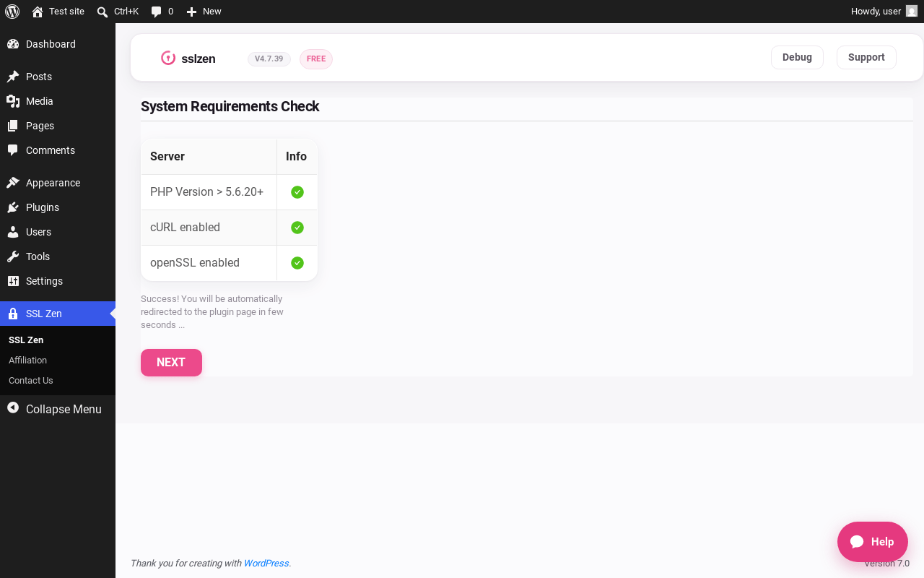Click the New content link
Screen dimensions: 924x578
coord(204,12)
